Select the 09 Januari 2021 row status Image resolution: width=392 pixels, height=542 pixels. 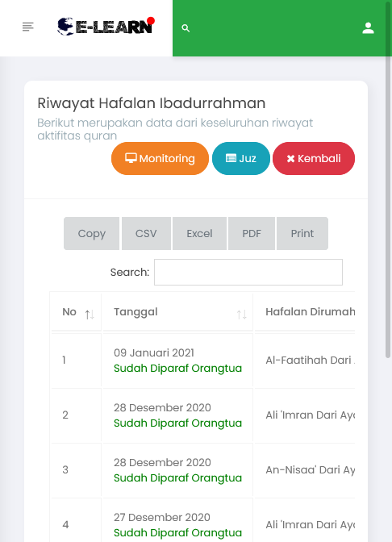click(x=177, y=368)
